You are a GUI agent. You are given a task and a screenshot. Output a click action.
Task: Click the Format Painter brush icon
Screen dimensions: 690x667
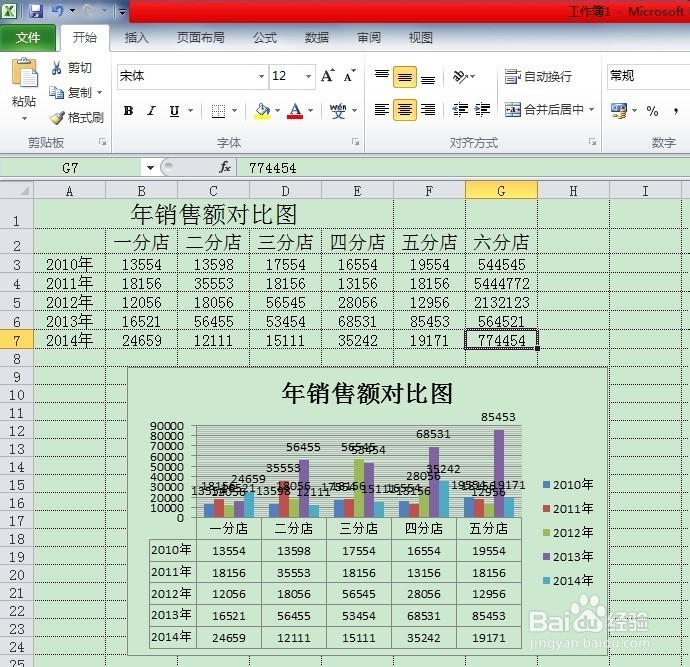coord(57,117)
